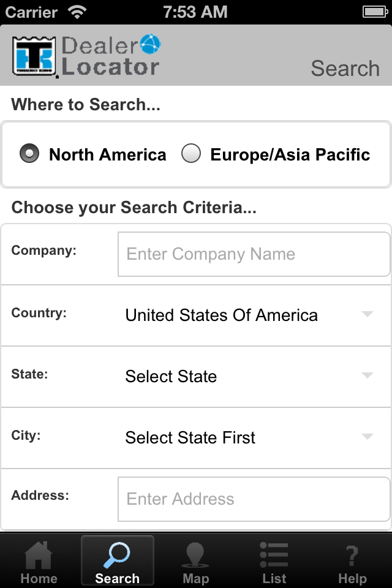Tap the Dealer Locator header title
This screenshot has height=588, width=392.
point(110,56)
